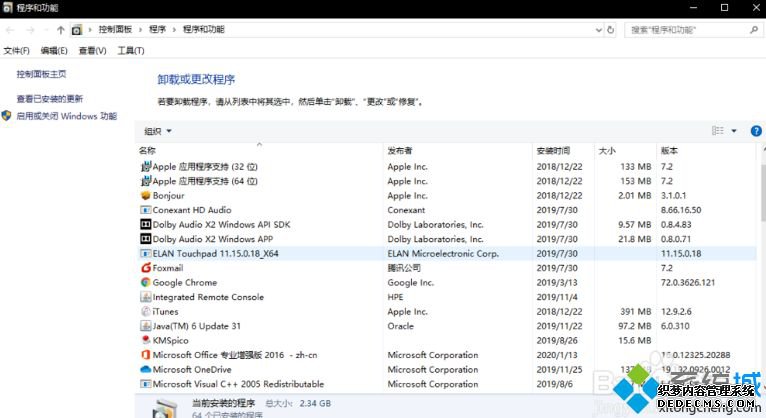Click Dolby Audio X2 Windows API SDK icon
The height and width of the screenshot is (418, 766).
point(146,225)
